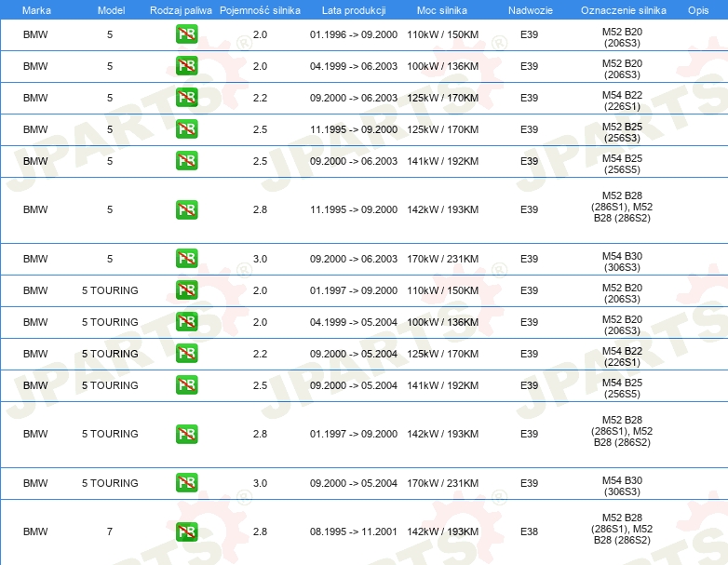Select the date cell 04.1999 -> 05.2004
The width and height of the screenshot is (728, 565).
coord(354,322)
